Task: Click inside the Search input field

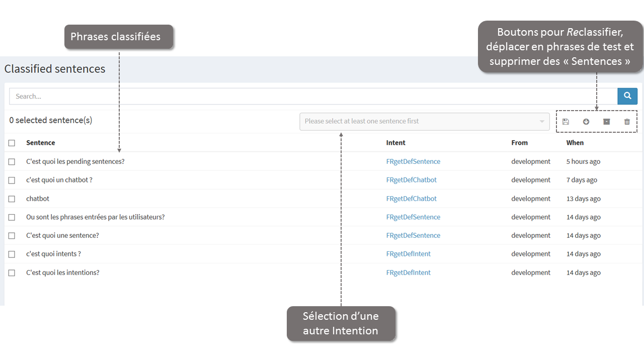Action: 313,96
